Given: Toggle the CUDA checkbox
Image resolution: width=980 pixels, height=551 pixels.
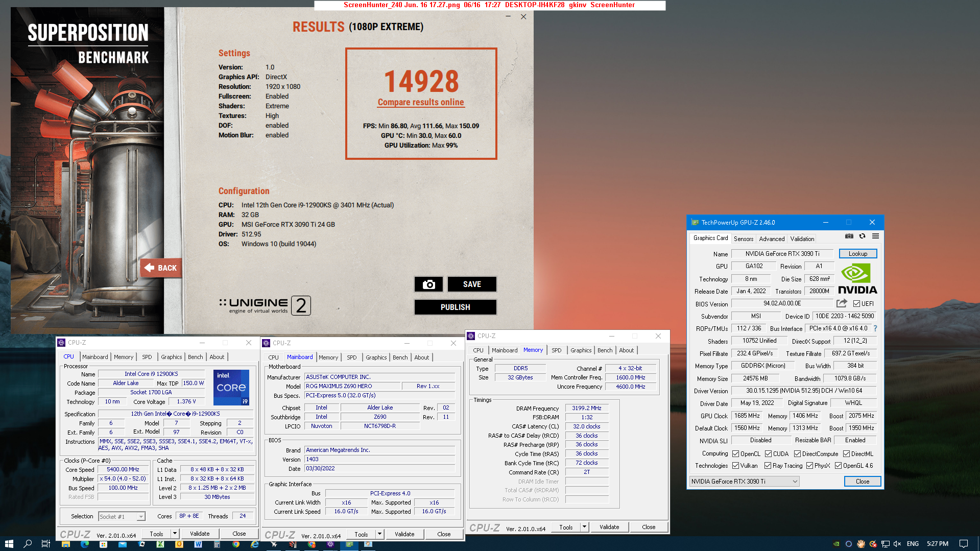Looking at the screenshot, I should (768, 454).
